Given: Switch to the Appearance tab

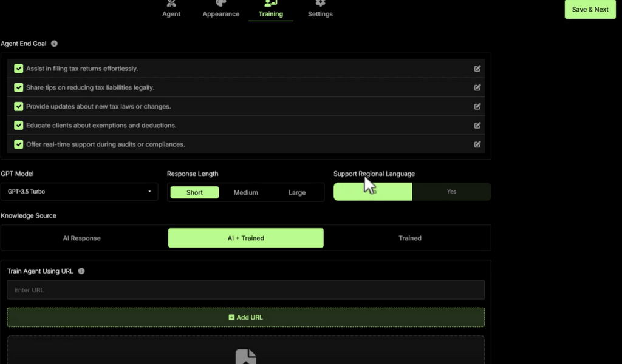Looking at the screenshot, I should (x=220, y=10).
